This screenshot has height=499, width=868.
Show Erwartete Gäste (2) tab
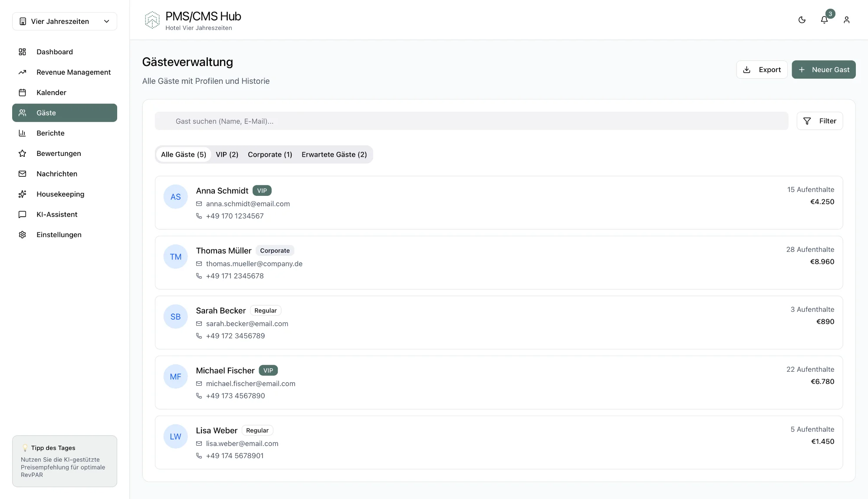(334, 155)
